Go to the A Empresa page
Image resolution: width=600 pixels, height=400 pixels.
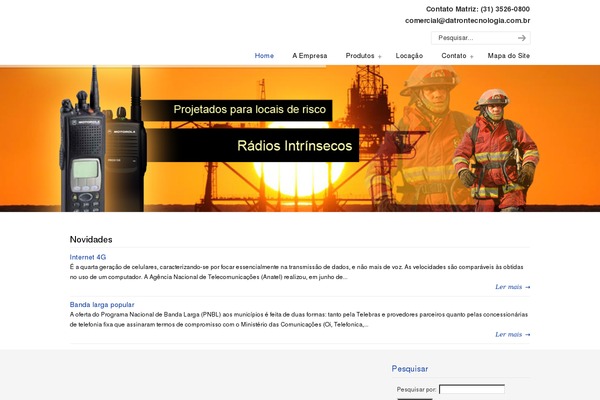pyautogui.click(x=309, y=56)
